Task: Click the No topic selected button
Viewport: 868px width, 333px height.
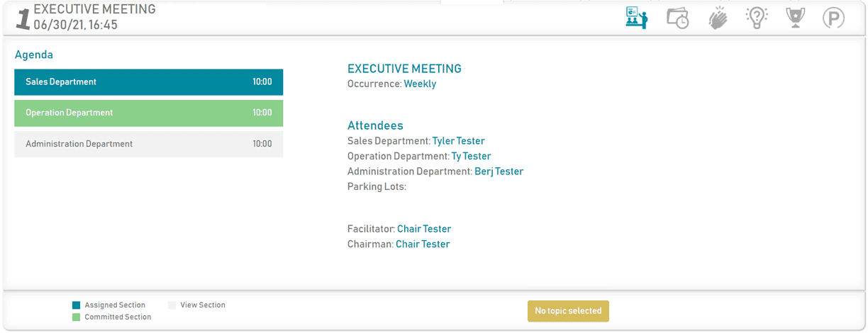Action: point(568,311)
